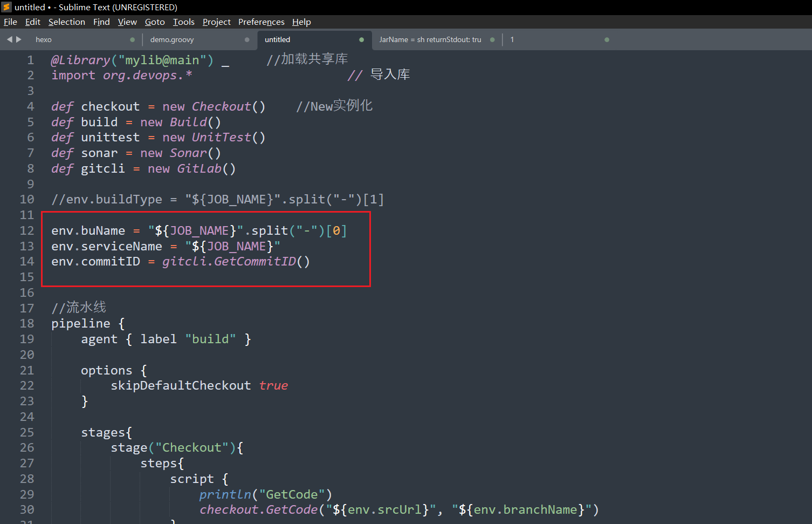812x524 pixels.
Task: Click the //流水线 comment on line 17
Action: (79, 308)
